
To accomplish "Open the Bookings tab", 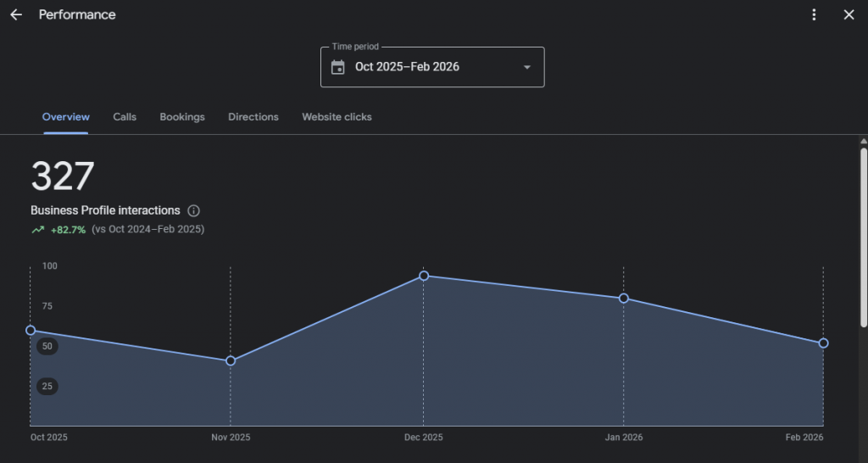I will coord(182,117).
